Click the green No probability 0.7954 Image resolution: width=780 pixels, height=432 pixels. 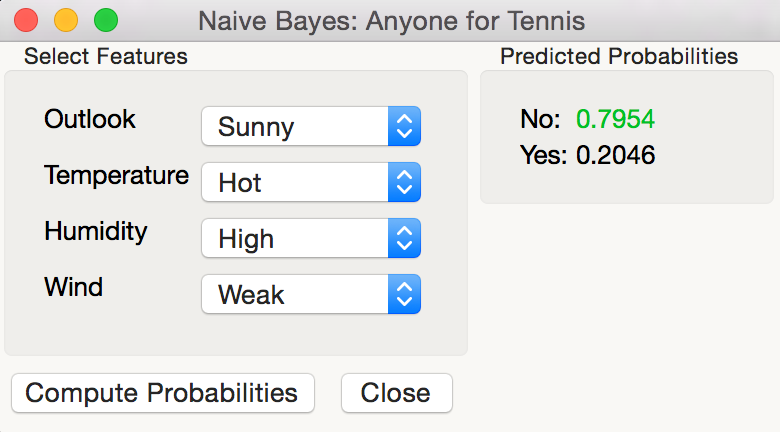pyautogui.click(x=615, y=120)
